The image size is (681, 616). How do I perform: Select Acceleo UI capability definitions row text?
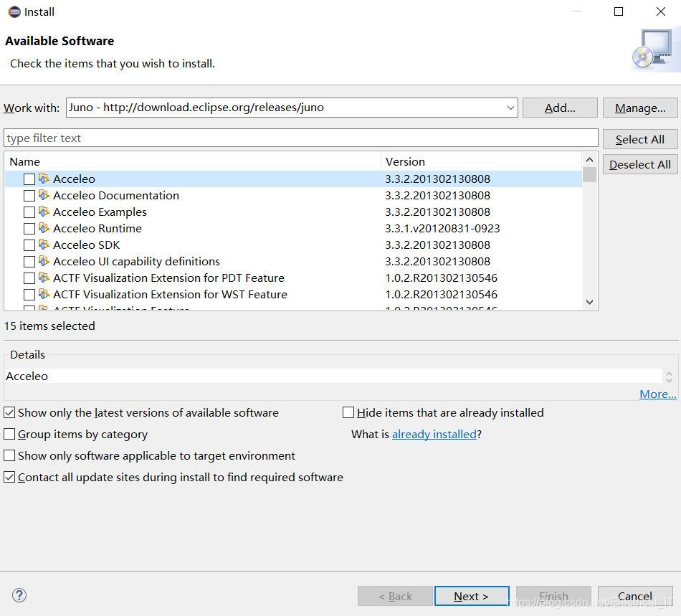[136, 262]
